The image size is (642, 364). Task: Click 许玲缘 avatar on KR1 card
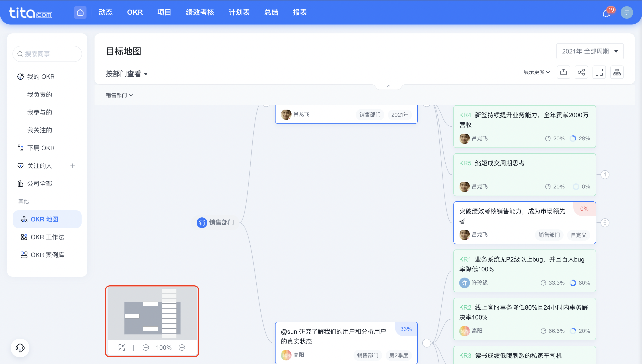[464, 283]
